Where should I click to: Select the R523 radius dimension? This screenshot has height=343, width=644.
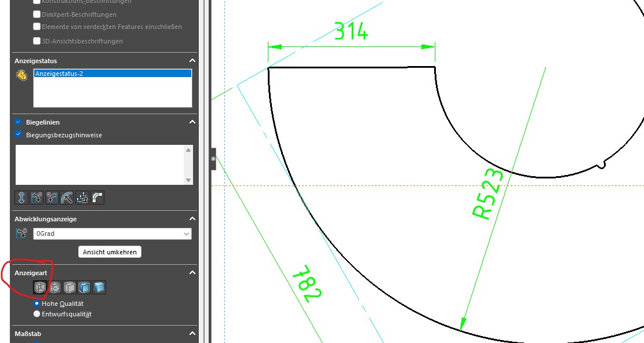point(488,194)
